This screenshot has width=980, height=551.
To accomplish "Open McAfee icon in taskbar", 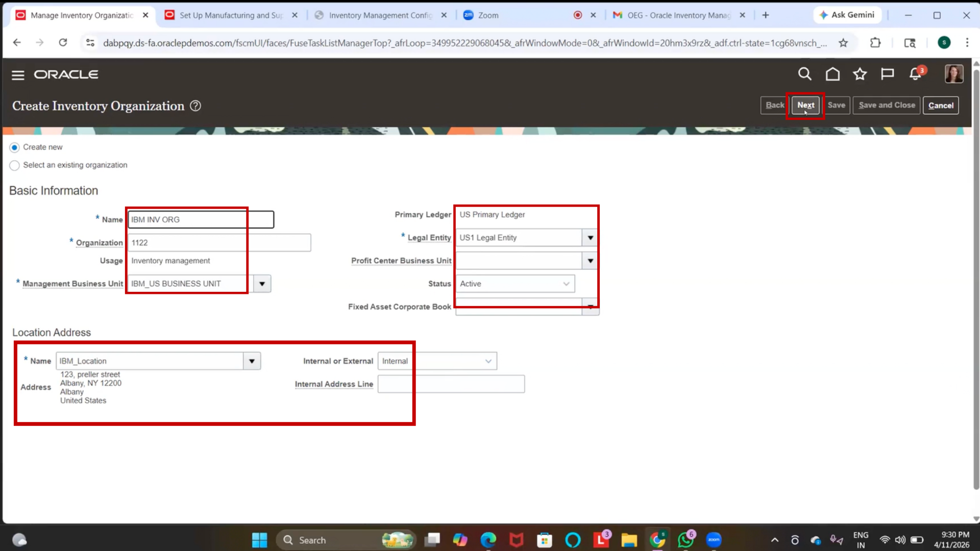I will (517, 540).
